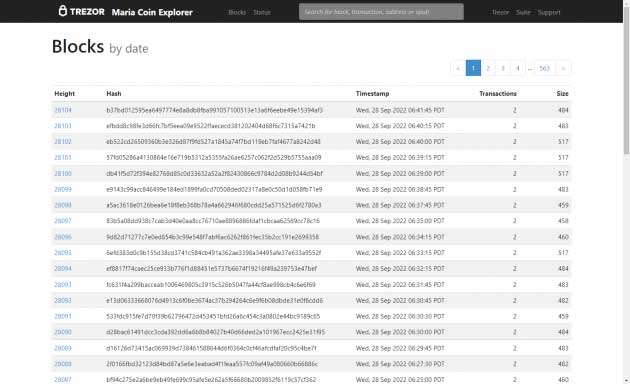The width and height of the screenshot is (630, 384).
Task: Open block height 28103
Action: pyautogui.click(x=63, y=126)
